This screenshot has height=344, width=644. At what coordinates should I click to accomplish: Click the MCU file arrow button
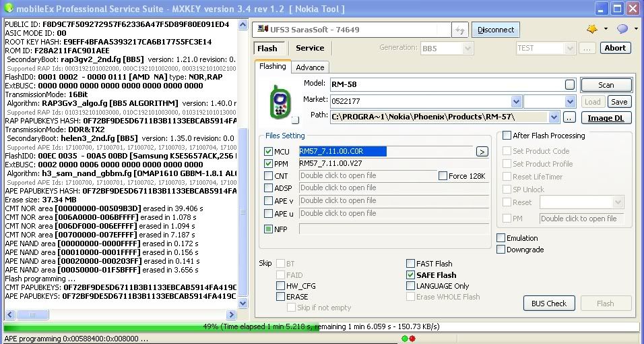pyautogui.click(x=482, y=152)
